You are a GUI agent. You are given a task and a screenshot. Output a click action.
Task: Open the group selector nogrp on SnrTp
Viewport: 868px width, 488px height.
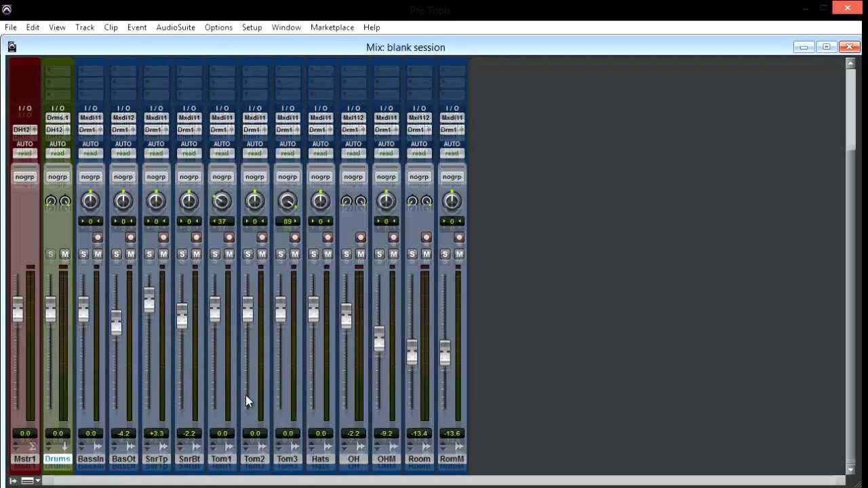pyautogui.click(x=156, y=177)
